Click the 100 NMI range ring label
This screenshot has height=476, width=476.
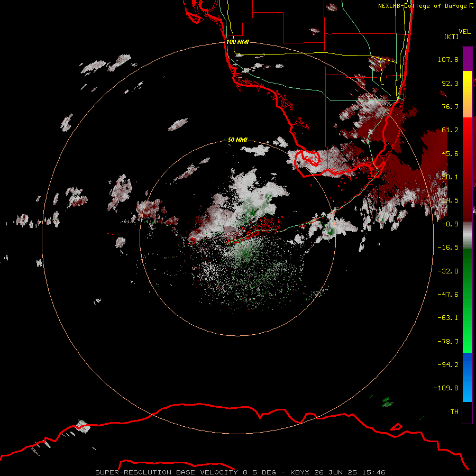pyautogui.click(x=237, y=42)
